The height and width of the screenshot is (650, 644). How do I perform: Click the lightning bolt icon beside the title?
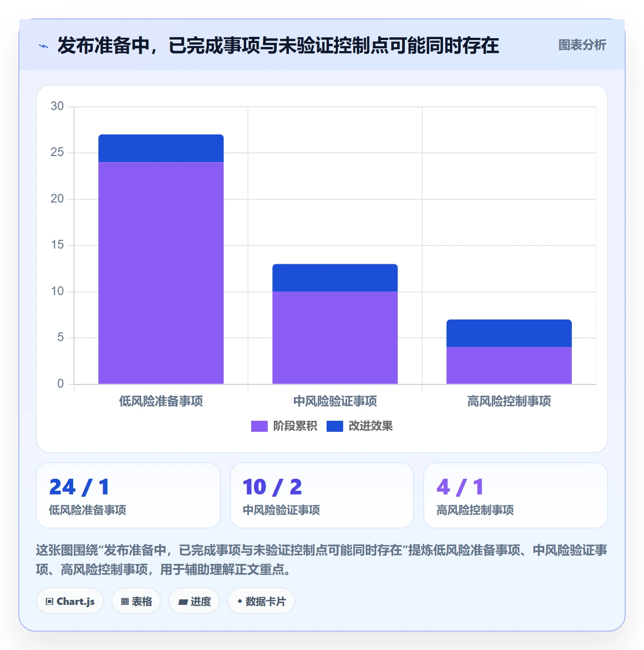[44, 46]
